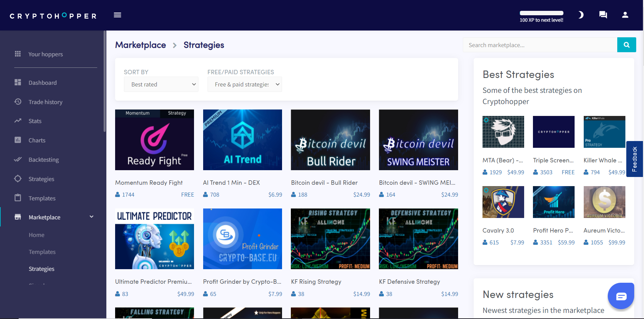Click the Backtesting checkmark icon

pos(18,159)
